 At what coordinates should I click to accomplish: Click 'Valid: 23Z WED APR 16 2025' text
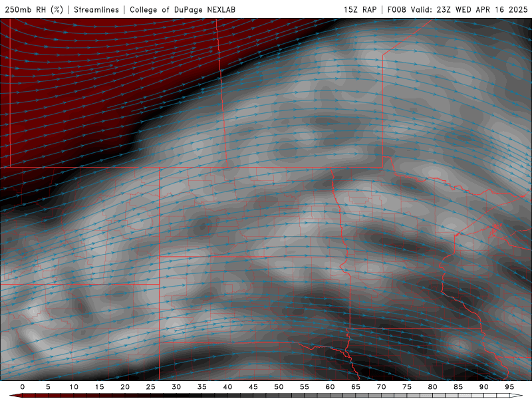coord(469,9)
